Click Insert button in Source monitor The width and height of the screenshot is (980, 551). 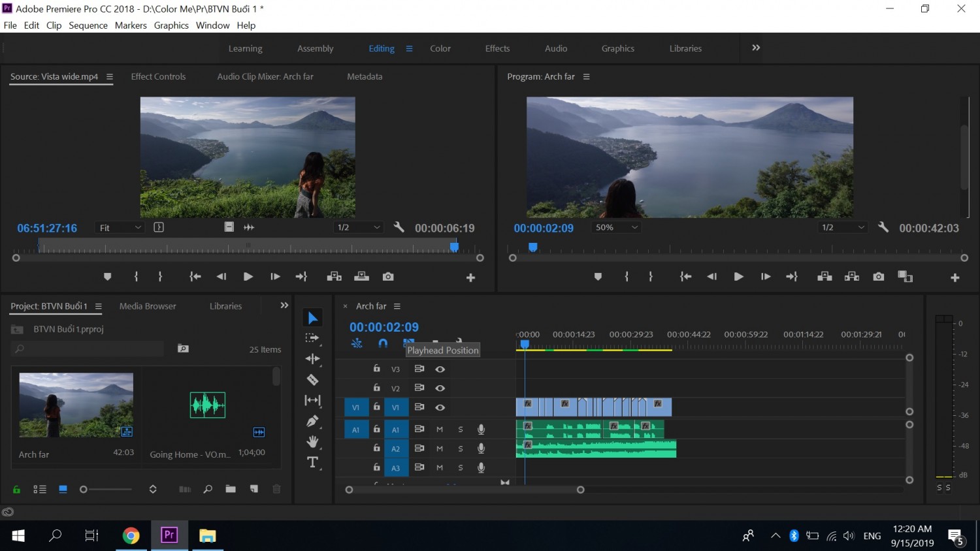click(334, 277)
